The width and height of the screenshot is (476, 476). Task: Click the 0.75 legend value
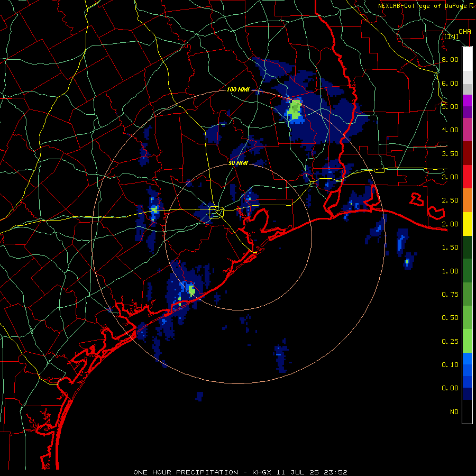450,295
